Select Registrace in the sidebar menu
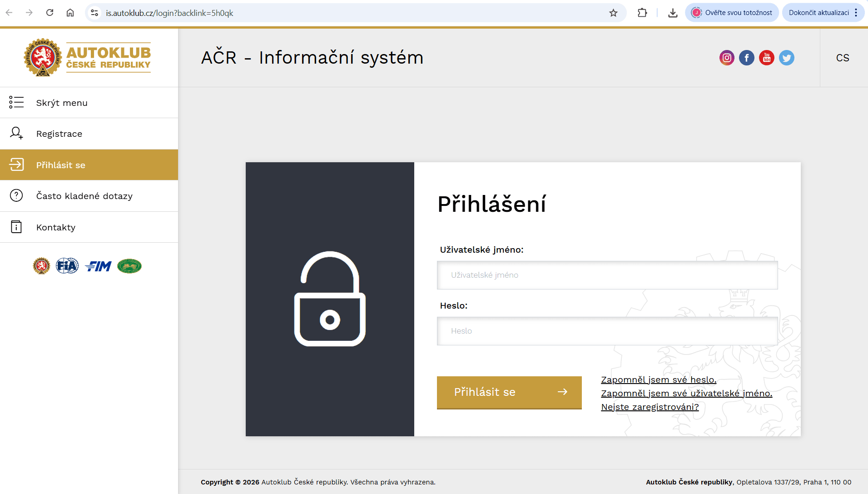The image size is (868, 494). (59, 134)
